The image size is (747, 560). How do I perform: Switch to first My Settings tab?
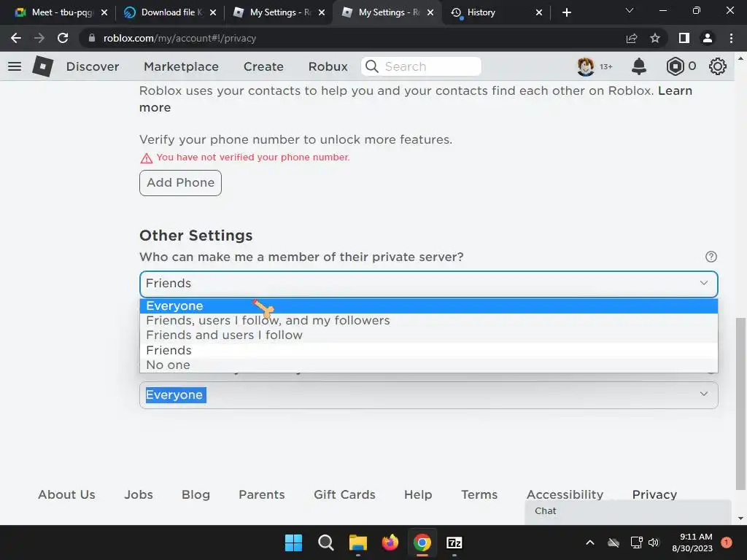point(279,12)
